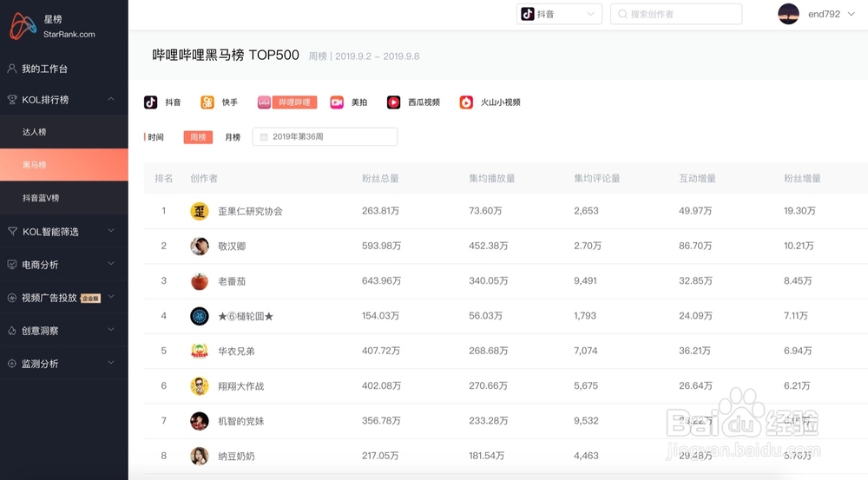Click the 监测分析 target icon
This screenshot has height=480, width=868.
[x=11, y=364]
